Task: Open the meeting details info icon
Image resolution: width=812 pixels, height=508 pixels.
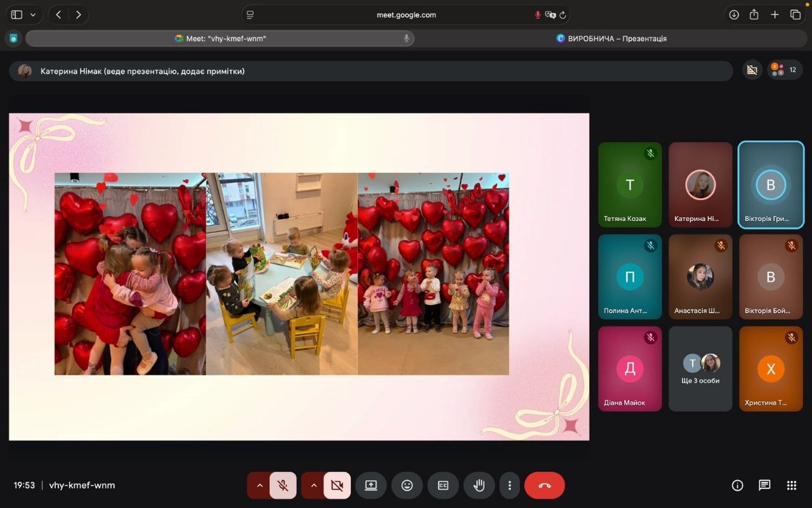Action: point(737,485)
